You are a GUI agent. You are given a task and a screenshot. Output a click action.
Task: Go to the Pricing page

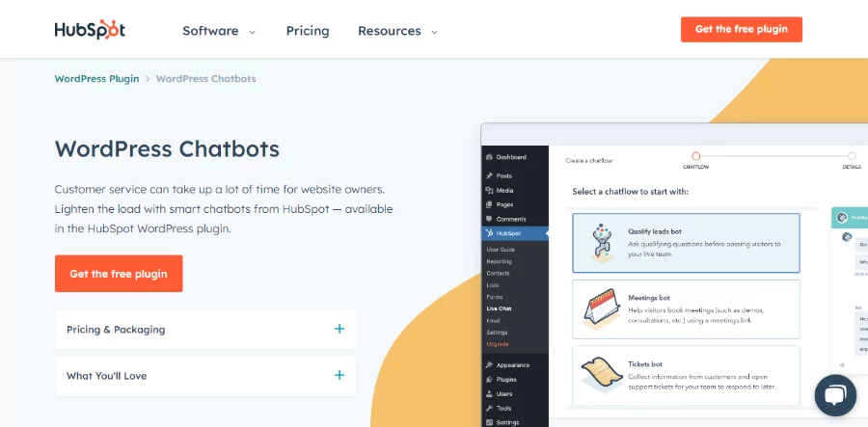308,31
